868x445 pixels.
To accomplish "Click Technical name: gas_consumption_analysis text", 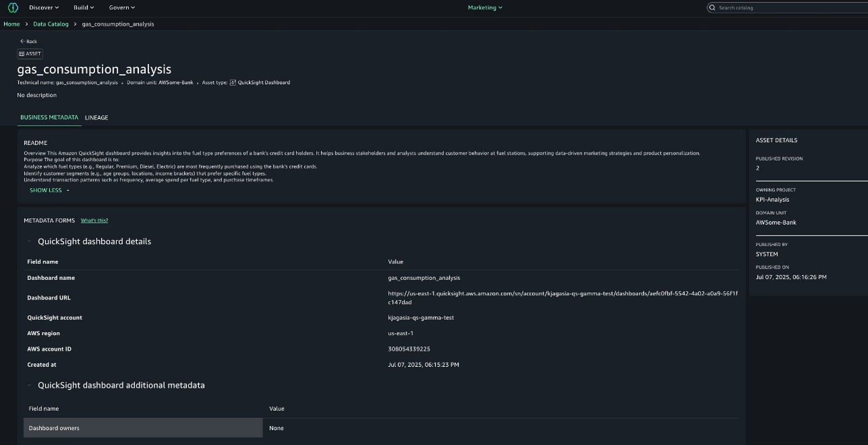I will pyautogui.click(x=67, y=82).
